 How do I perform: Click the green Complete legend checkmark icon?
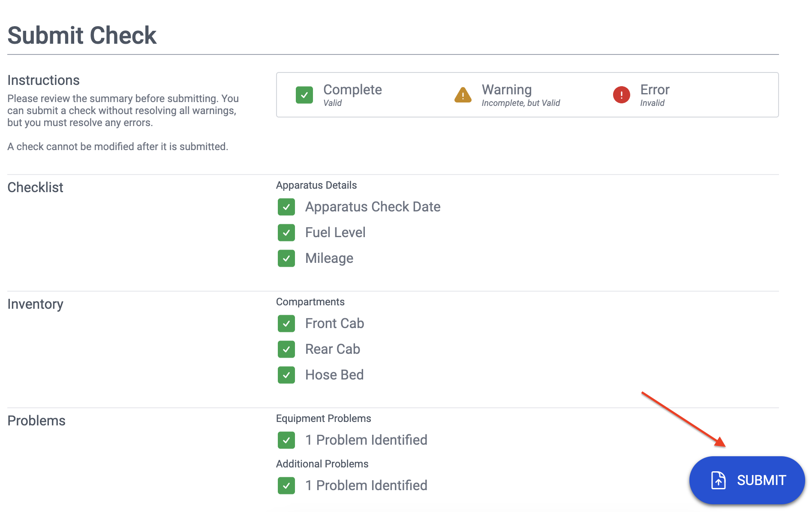304,95
